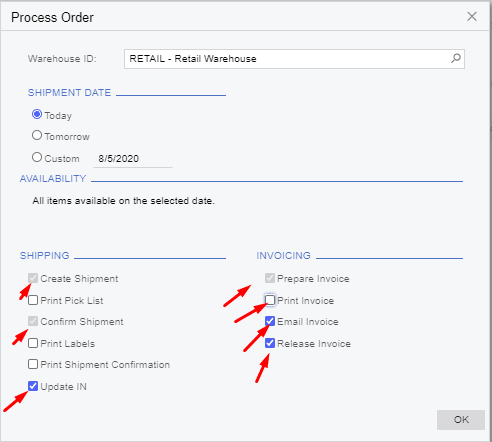Click the greyed Create Shipment checkbox

(x=33, y=278)
